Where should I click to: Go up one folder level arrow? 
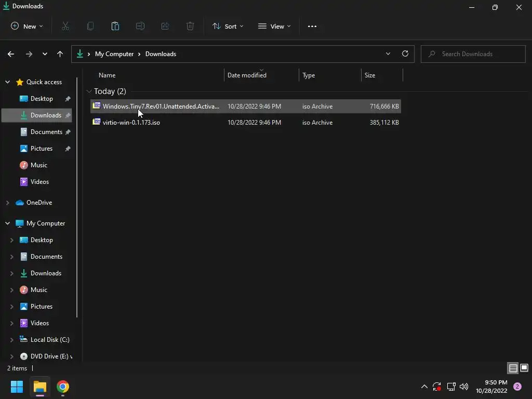[60, 54]
